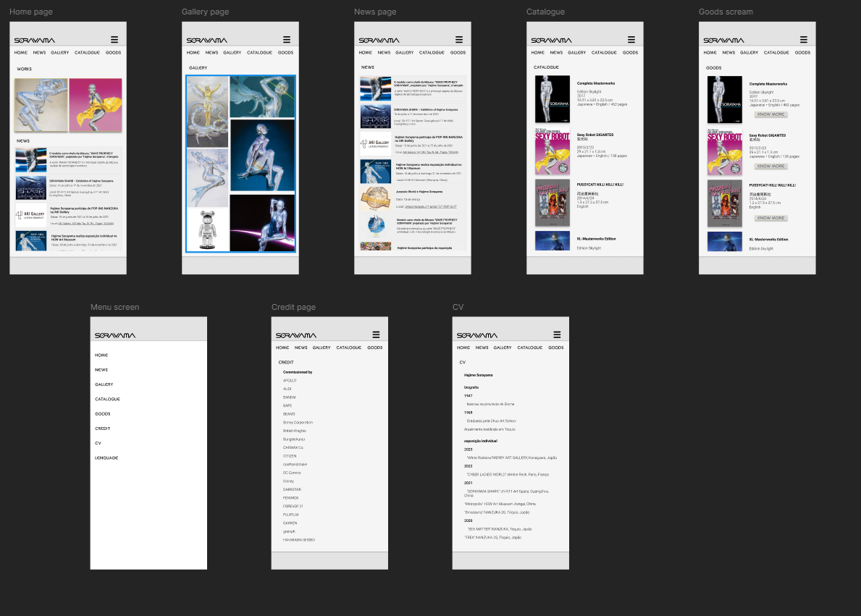Click the Sorayama logo in the Menu screen frame
Image resolution: width=861 pixels, height=616 pixels.
tap(115, 335)
